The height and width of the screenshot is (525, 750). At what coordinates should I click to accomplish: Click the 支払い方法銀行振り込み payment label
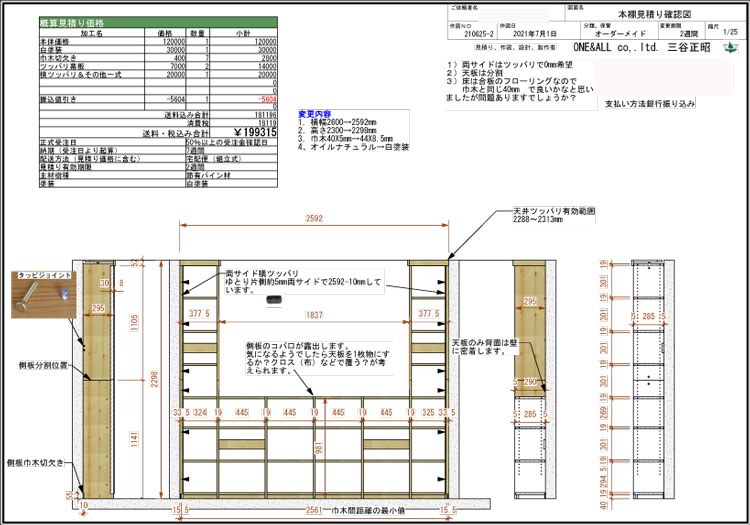tap(650, 102)
